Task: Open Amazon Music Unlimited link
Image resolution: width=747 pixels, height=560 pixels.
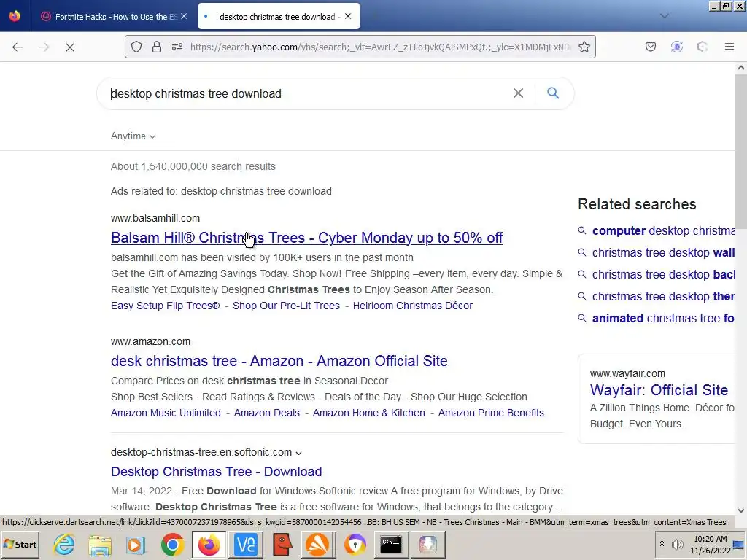Action: [166, 413]
